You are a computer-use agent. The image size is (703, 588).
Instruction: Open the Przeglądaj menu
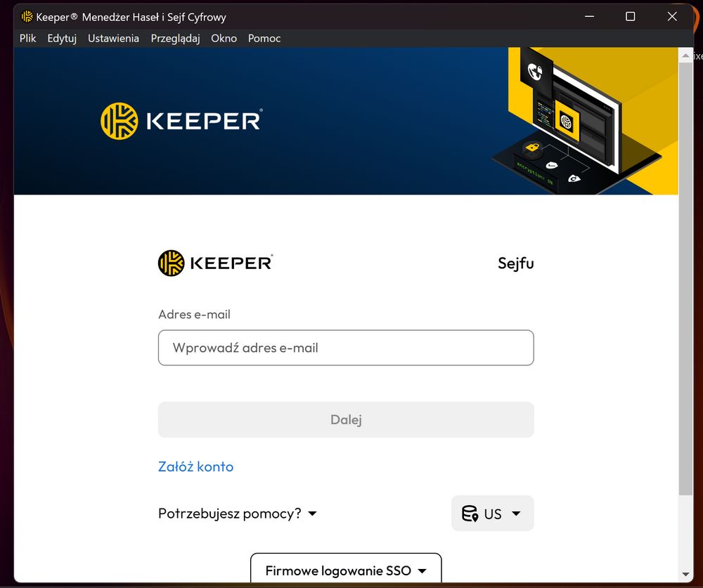tap(175, 39)
